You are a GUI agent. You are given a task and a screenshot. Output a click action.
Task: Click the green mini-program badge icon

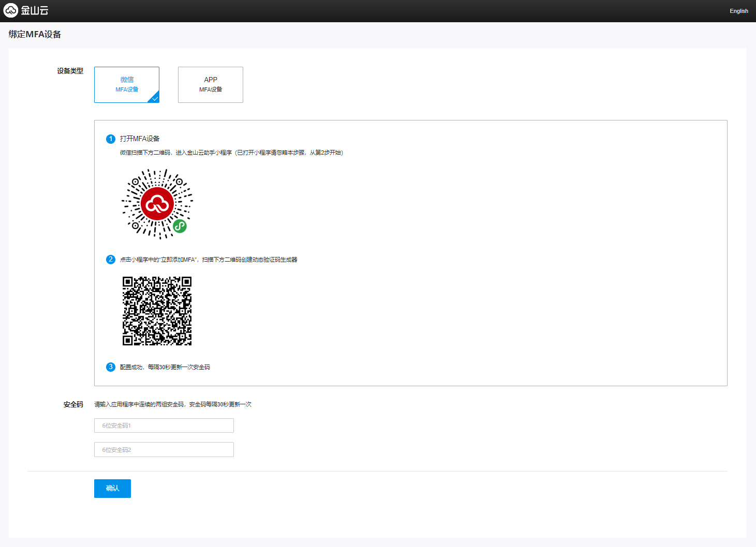pos(180,226)
